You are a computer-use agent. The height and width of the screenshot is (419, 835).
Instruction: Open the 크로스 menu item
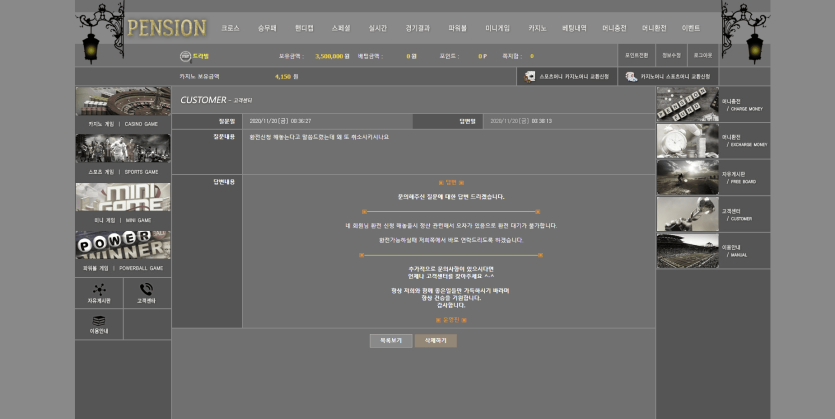pos(231,28)
